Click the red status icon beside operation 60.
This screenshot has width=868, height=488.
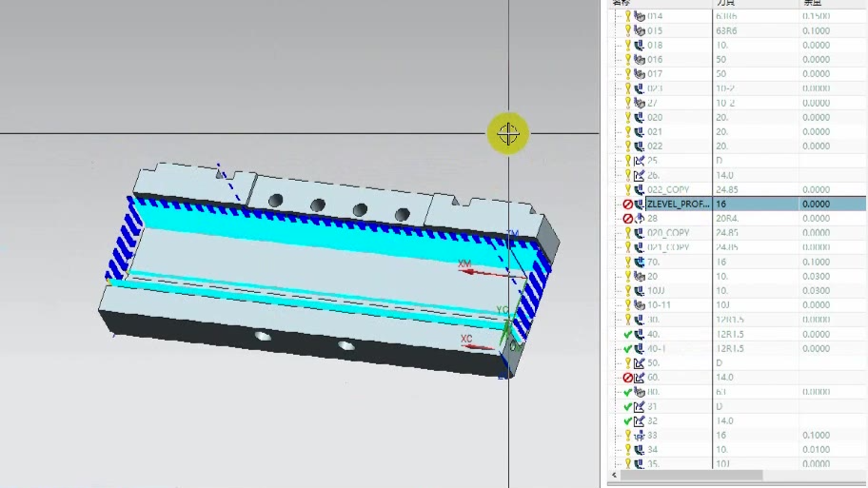click(627, 378)
